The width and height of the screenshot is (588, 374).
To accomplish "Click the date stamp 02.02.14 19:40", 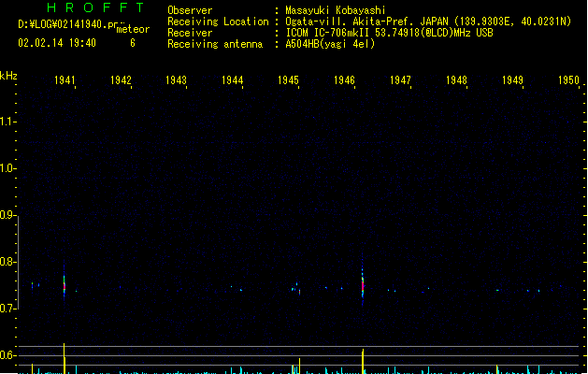I will [x=57, y=43].
